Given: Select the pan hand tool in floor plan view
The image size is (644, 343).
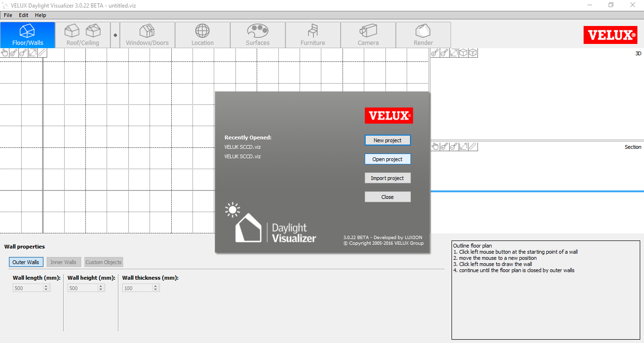Looking at the screenshot, I should pyautogui.click(x=5, y=53).
